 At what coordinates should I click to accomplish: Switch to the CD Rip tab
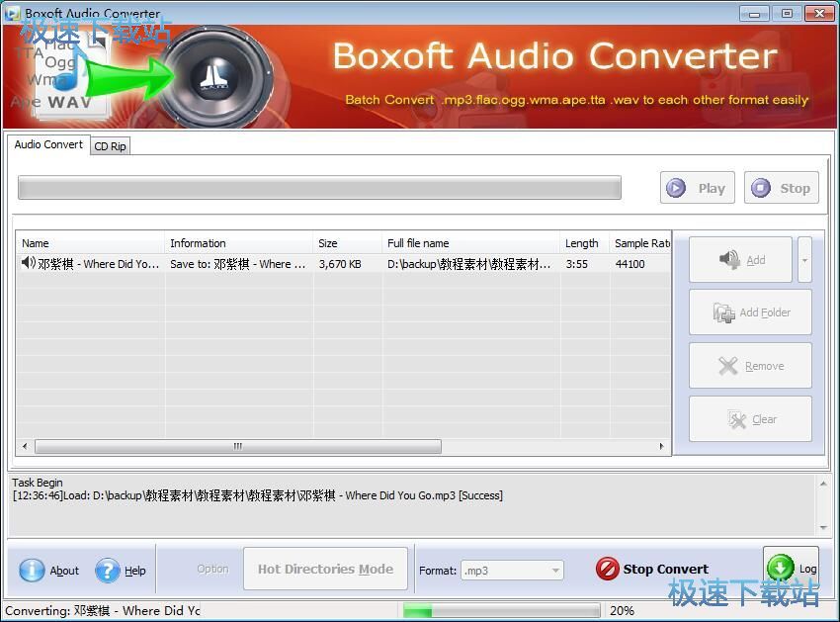click(111, 146)
